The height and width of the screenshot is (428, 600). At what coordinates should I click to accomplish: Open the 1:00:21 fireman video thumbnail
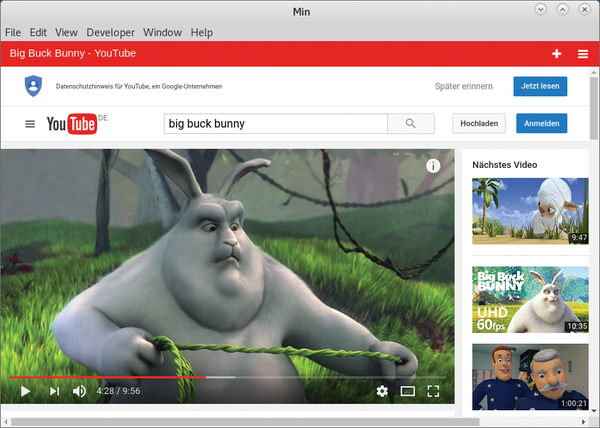click(x=530, y=377)
